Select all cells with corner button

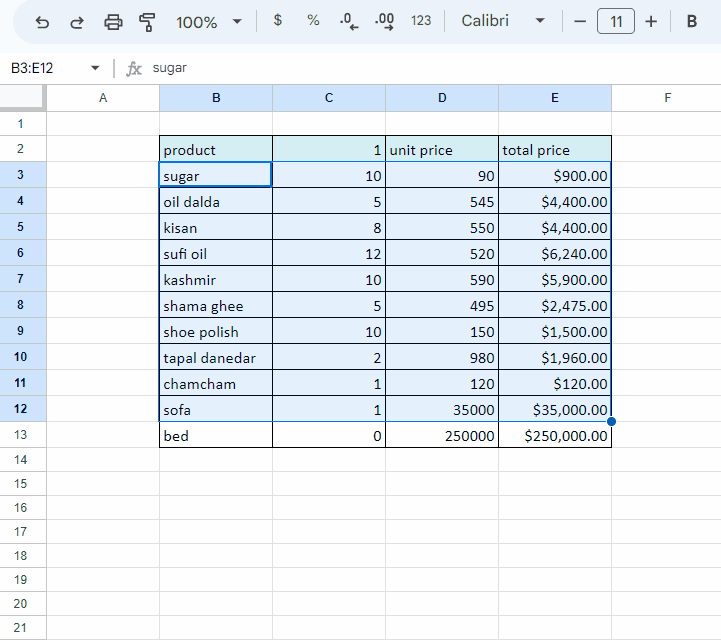[23, 98]
